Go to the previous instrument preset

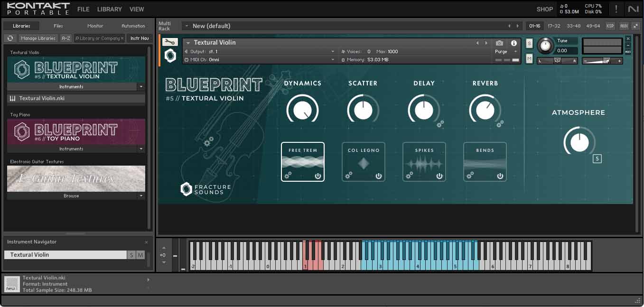[478, 43]
